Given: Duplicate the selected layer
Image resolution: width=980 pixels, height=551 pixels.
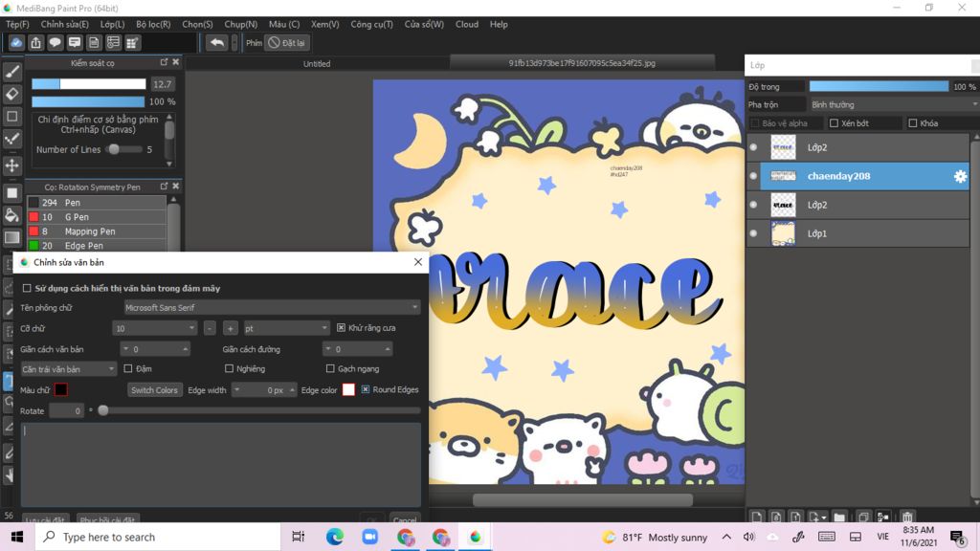Looking at the screenshot, I should point(863,517).
